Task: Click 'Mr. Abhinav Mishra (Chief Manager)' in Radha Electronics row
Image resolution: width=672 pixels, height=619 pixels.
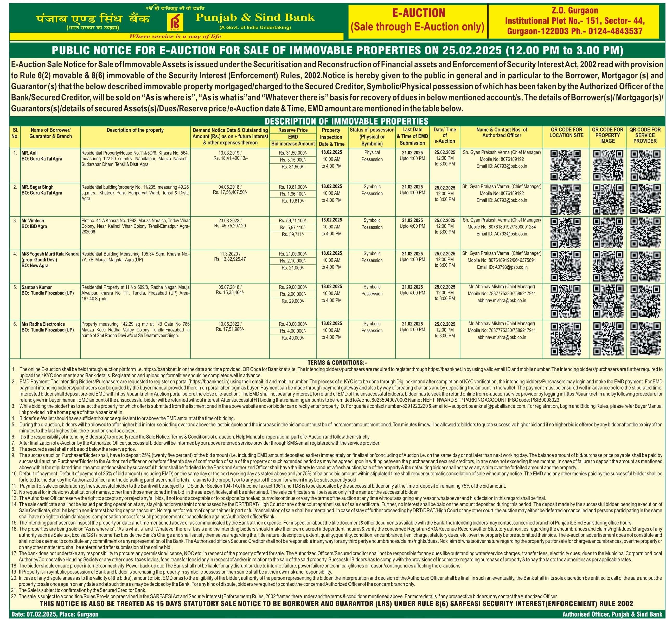Action: pos(502,324)
